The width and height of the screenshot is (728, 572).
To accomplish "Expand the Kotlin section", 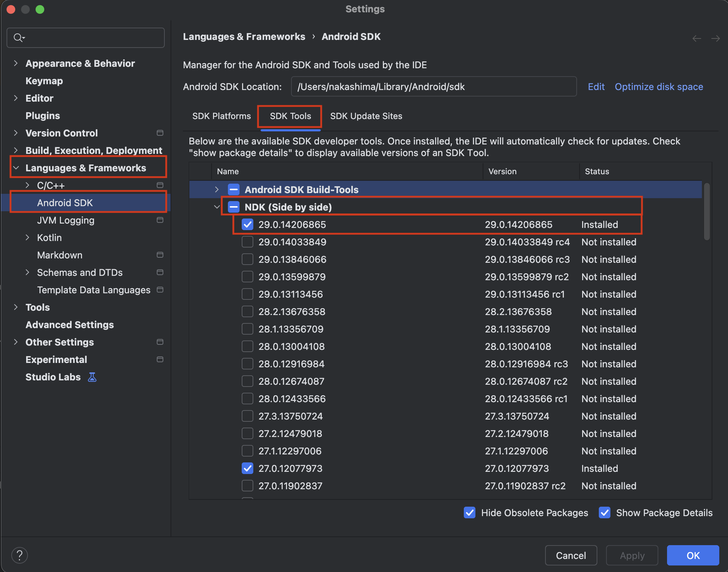I will (28, 237).
